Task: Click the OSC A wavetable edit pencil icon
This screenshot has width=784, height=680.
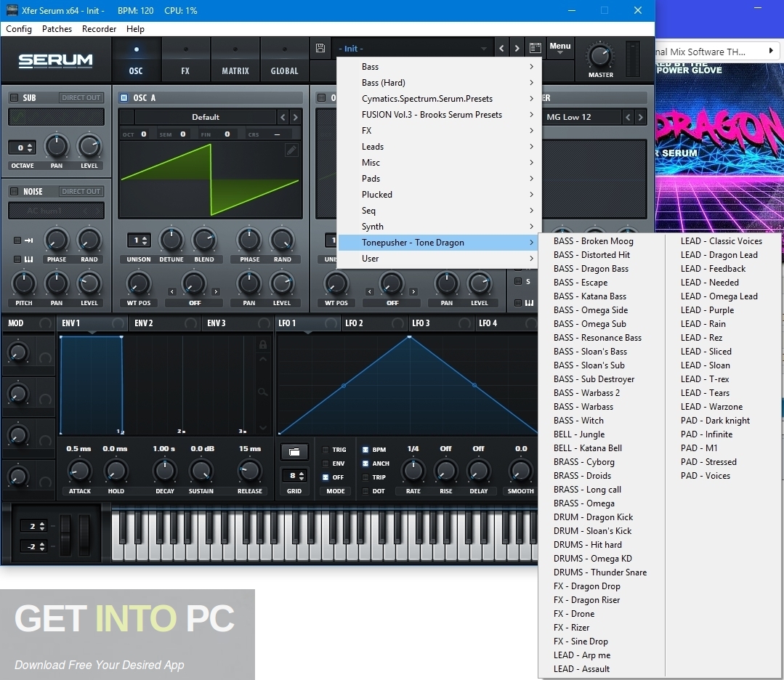Action: [291, 150]
